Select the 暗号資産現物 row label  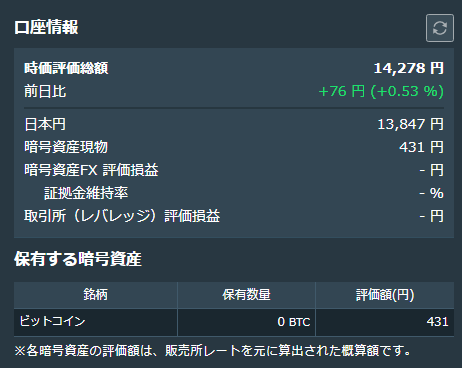click(66, 147)
